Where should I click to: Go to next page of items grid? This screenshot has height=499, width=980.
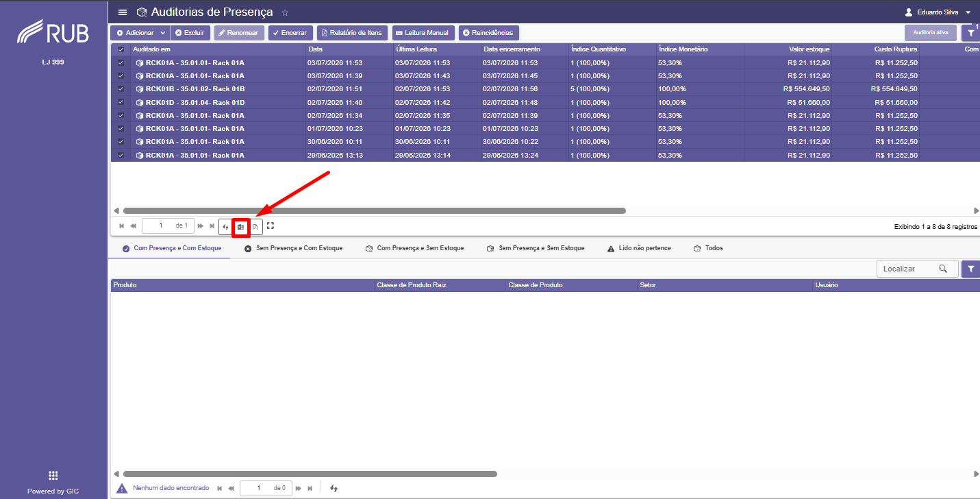click(299, 488)
